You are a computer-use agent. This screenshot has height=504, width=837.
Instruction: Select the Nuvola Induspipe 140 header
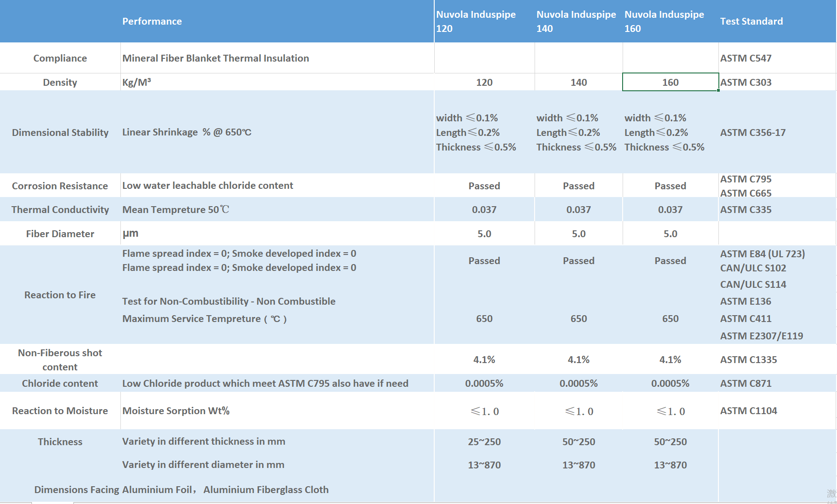click(576, 21)
